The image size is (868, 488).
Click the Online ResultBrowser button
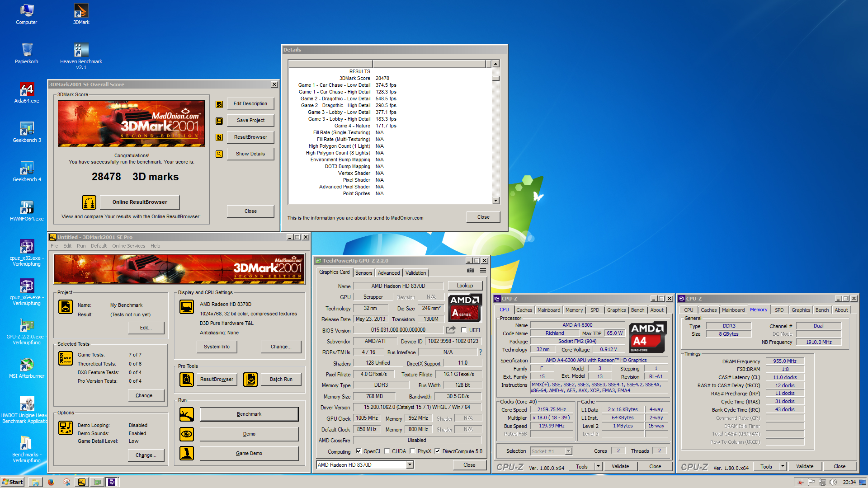(x=140, y=202)
